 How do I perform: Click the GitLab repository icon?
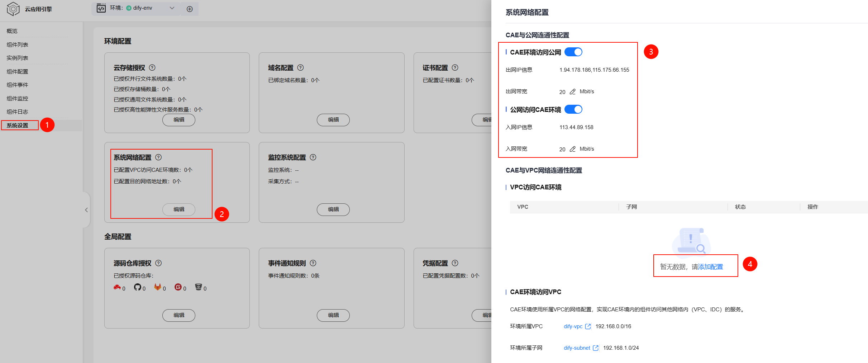tap(158, 287)
